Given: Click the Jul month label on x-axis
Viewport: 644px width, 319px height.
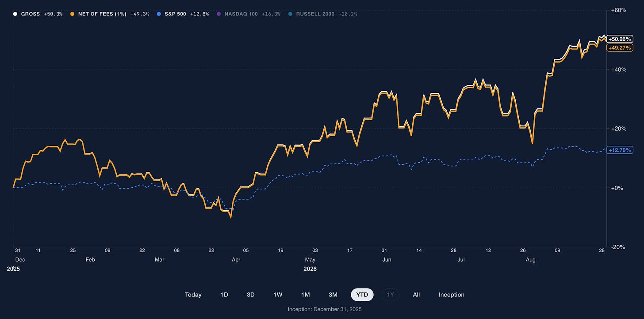Looking at the screenshot, I should [x=460, y=260].
